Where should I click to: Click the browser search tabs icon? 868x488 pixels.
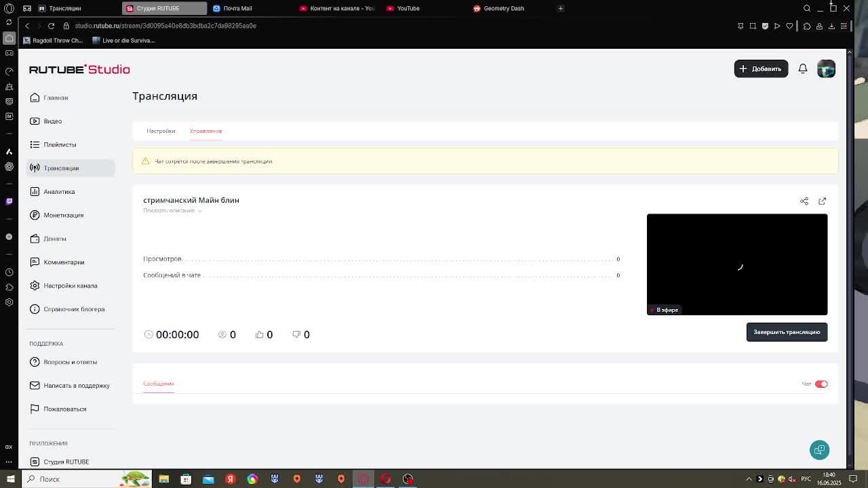pos(807,8)
